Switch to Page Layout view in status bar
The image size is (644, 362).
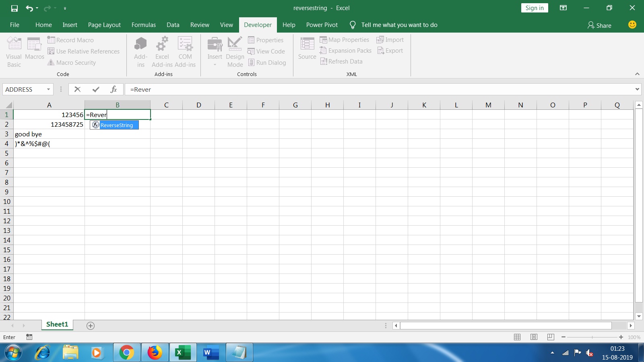click(x=534, y=337)
